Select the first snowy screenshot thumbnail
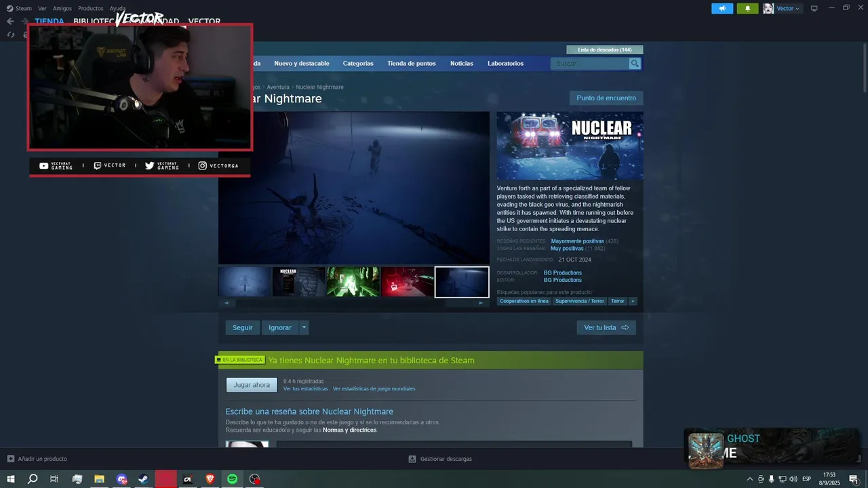The width and height of the screenshot is (868, 488). point(245,281)
